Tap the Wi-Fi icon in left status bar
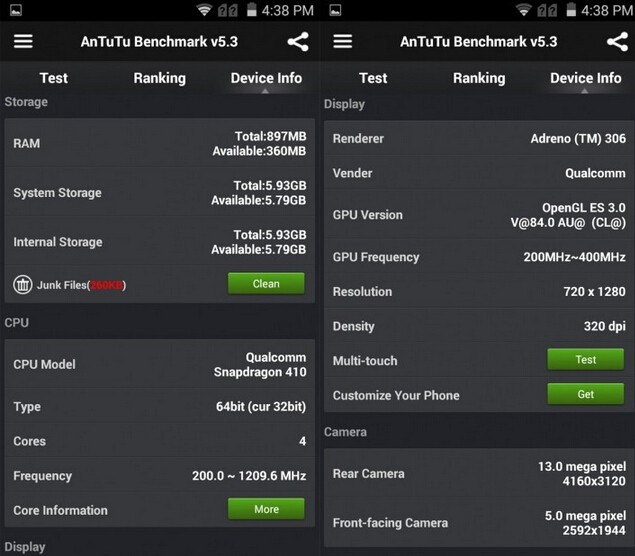635x556 pixels. (x=205, y=11)
